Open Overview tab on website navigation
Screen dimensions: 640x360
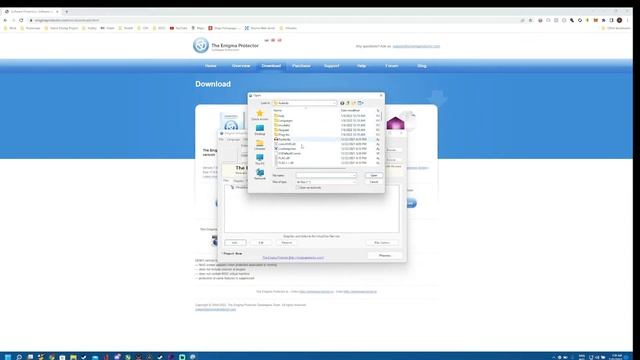pos(241,66)
